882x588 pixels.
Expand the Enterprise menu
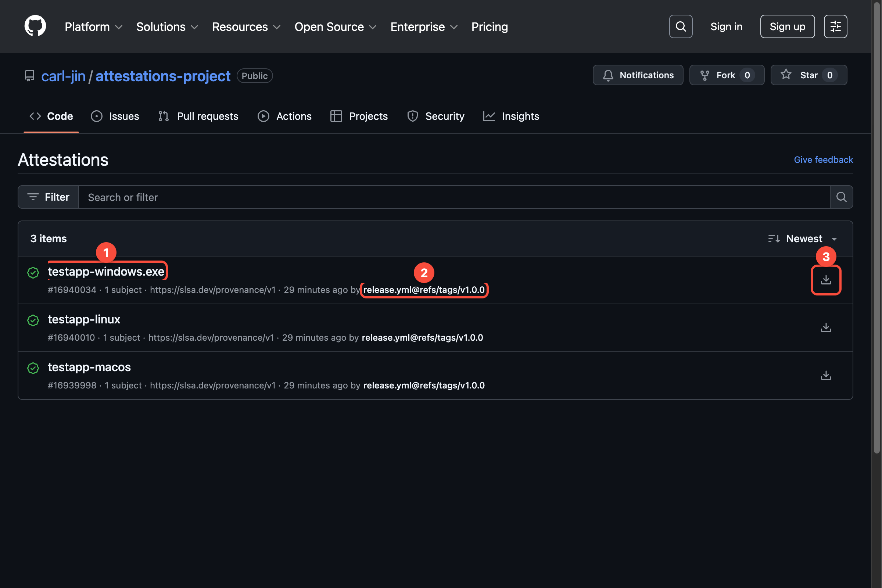point(423,26)
